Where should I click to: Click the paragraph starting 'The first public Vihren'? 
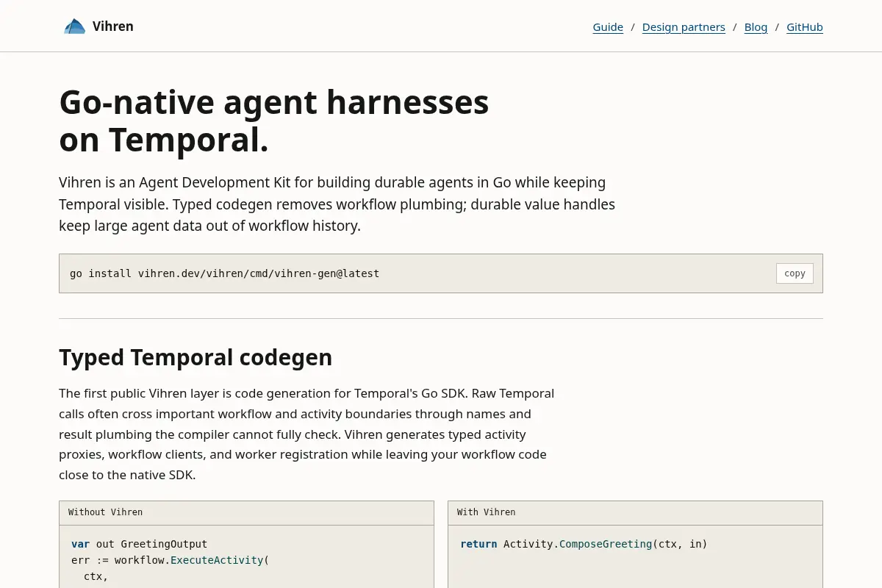coord(306,434)
